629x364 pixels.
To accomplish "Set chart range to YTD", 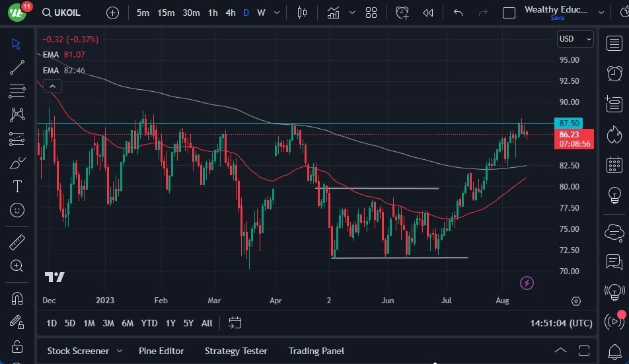I will [x=149, y=323].
